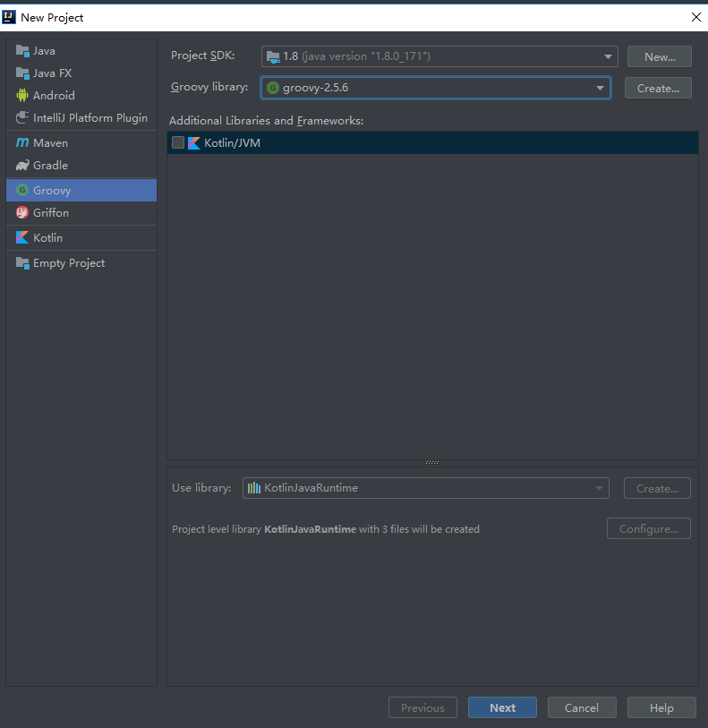Click the Project SDK folder icon
708x728 pixels.
click(x=273, y=56)
